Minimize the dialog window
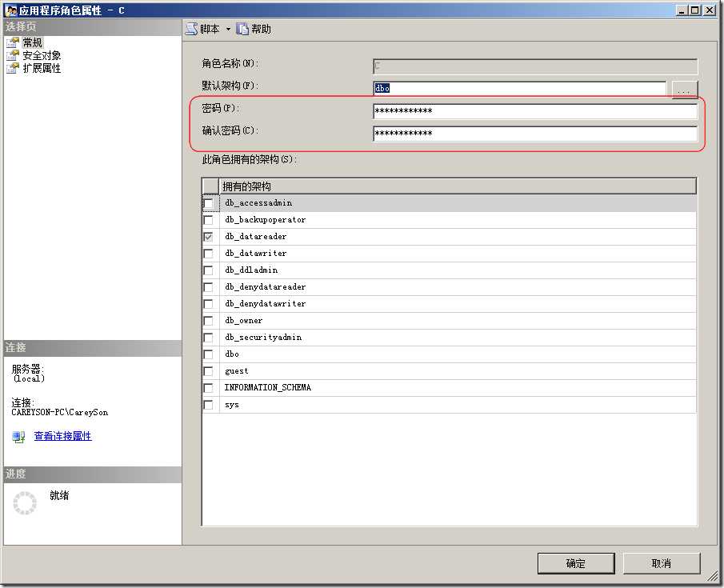 682,10
